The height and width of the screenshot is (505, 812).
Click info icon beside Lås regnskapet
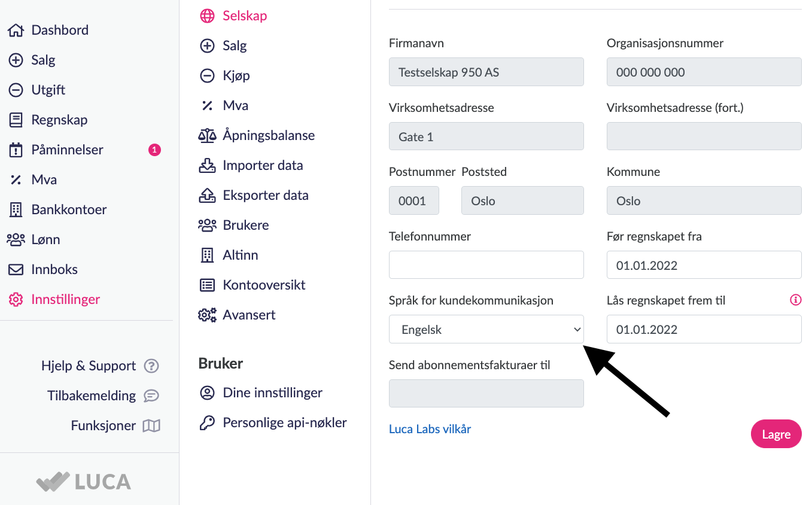coord(795,300)
